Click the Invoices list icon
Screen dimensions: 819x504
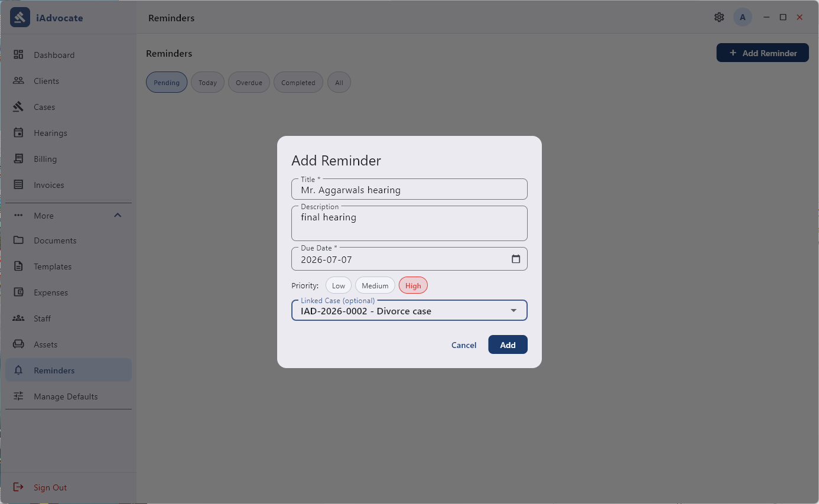point(18,184)
